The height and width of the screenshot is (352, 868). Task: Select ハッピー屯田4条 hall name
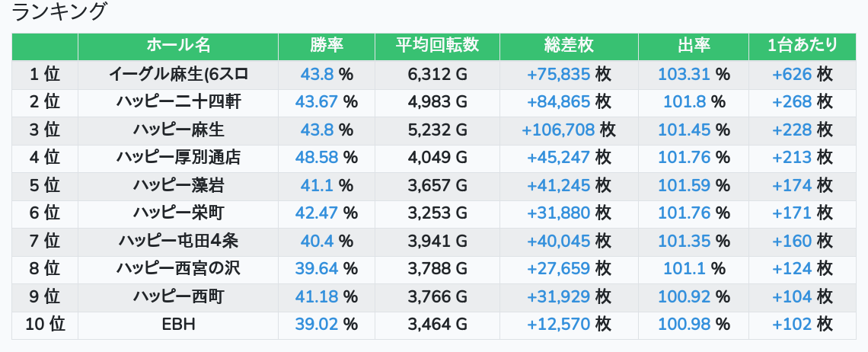[x=178, y=241]
